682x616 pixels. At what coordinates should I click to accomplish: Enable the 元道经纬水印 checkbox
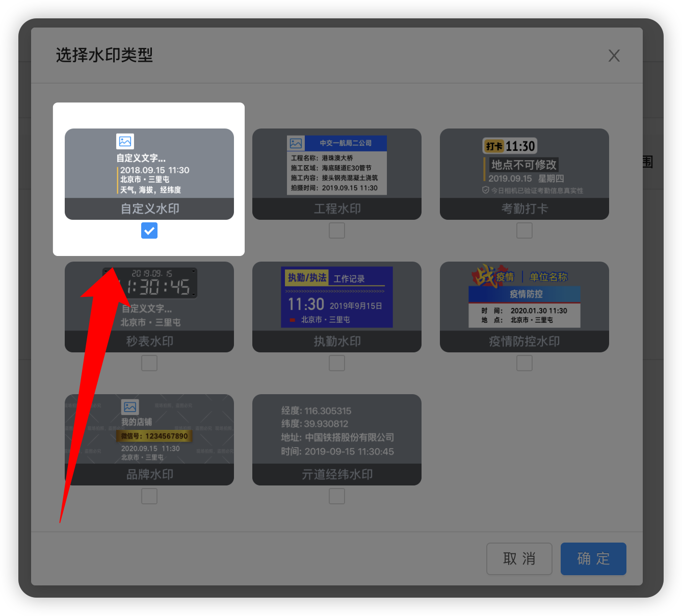click(337, 496)
